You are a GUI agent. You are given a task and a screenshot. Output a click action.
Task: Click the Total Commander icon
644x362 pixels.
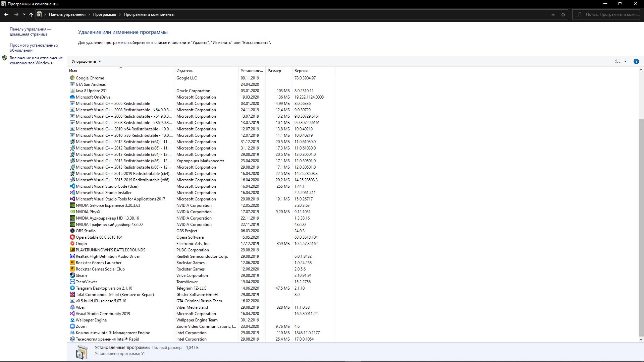[x=72, y=294]
